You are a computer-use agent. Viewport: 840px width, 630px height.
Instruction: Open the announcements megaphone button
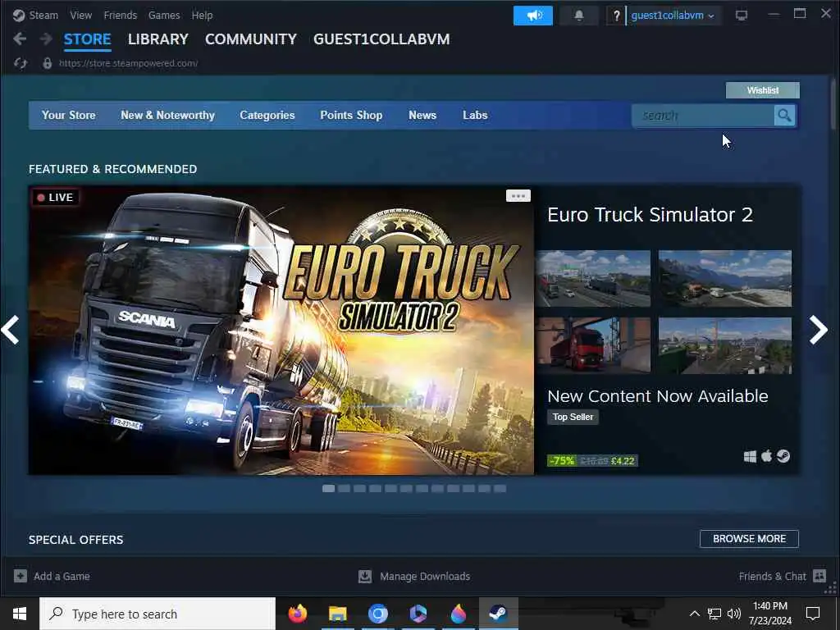(533, 16)
